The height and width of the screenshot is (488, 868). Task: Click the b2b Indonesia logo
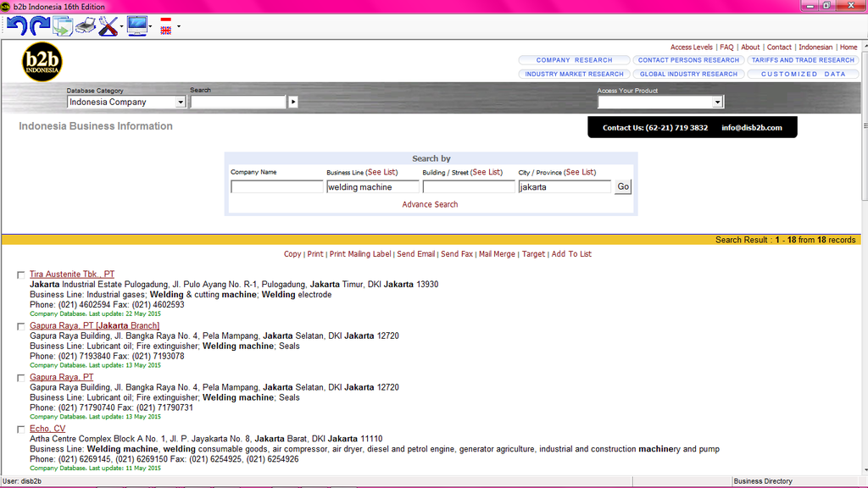point(42,61)
